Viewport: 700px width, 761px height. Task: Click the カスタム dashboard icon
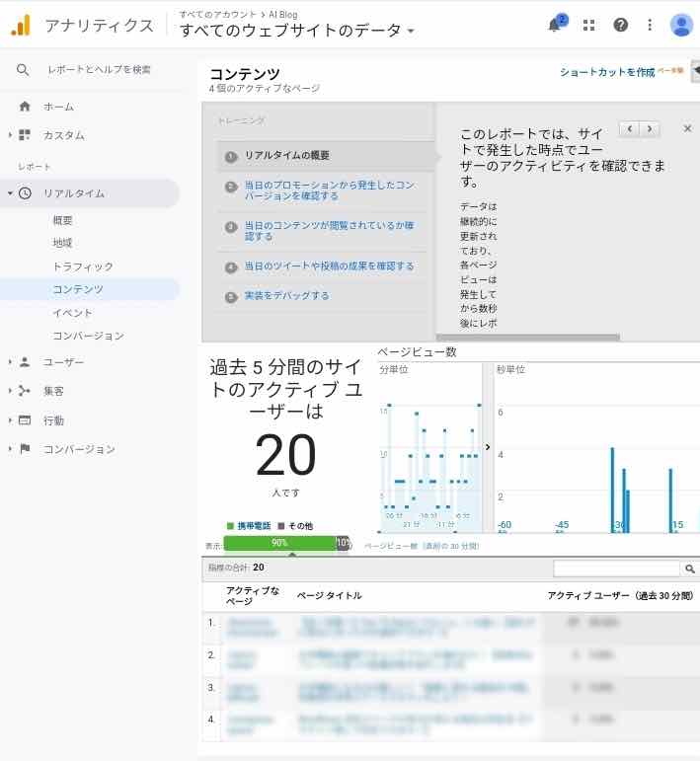(25, 134)
